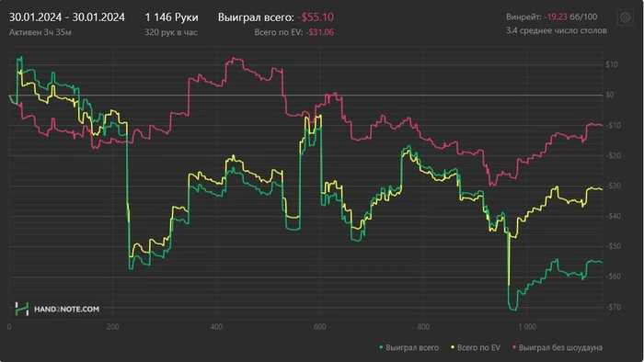Click the -$70 y-axis label
This screenshot has width=644, height=362.
click(614, 307)
